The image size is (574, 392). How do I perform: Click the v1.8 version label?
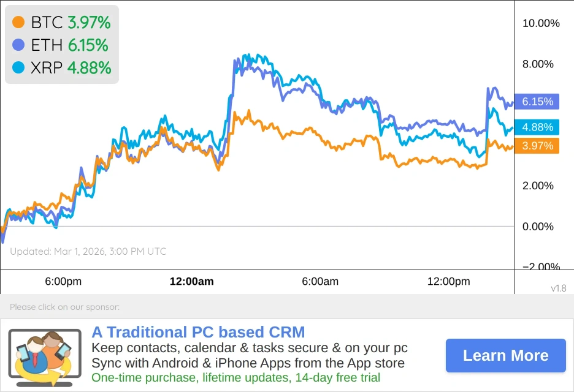pyautogui.click(x=558, y=288)
